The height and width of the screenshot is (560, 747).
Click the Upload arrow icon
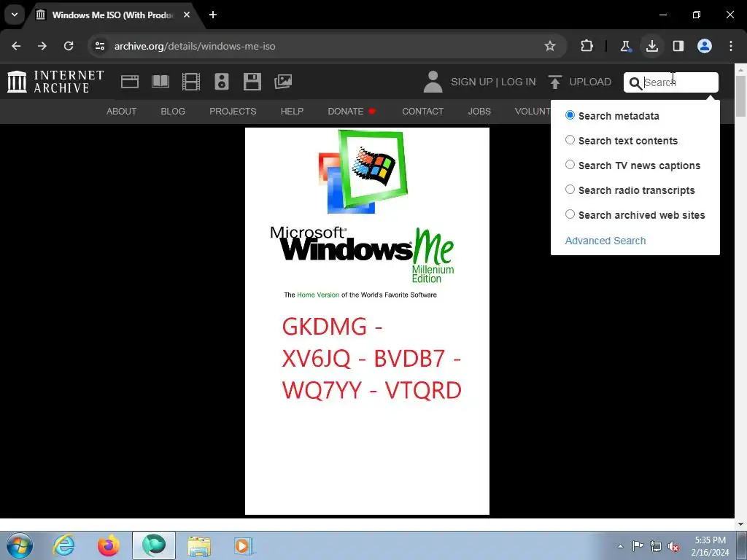click(554, 82)
